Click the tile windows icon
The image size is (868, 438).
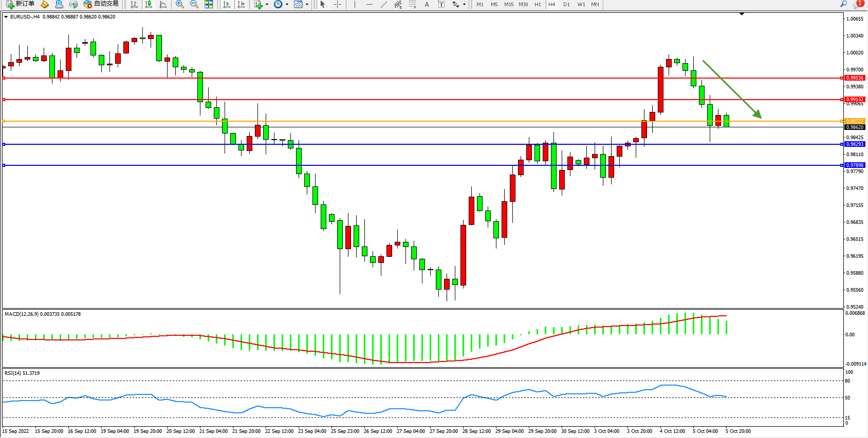pos(209,4)
